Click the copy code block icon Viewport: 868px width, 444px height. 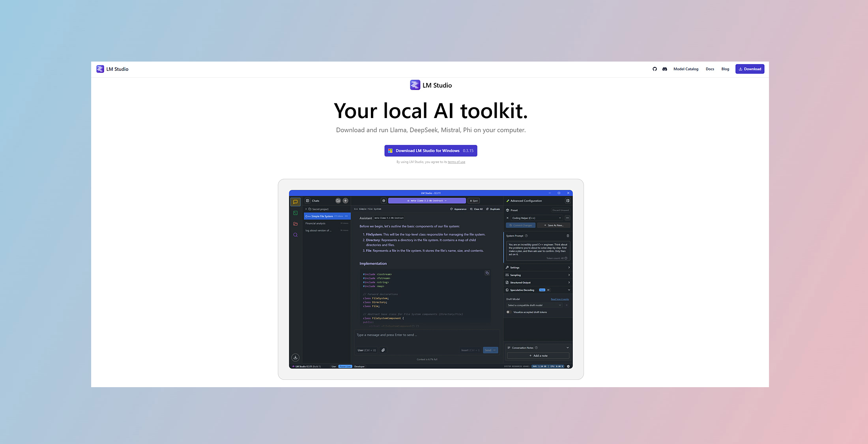(x=487, y=273)
